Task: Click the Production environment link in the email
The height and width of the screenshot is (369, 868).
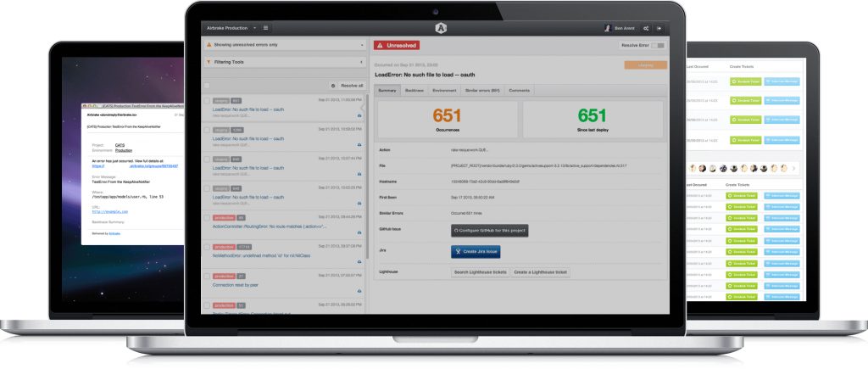Action: tap(124, 150)
